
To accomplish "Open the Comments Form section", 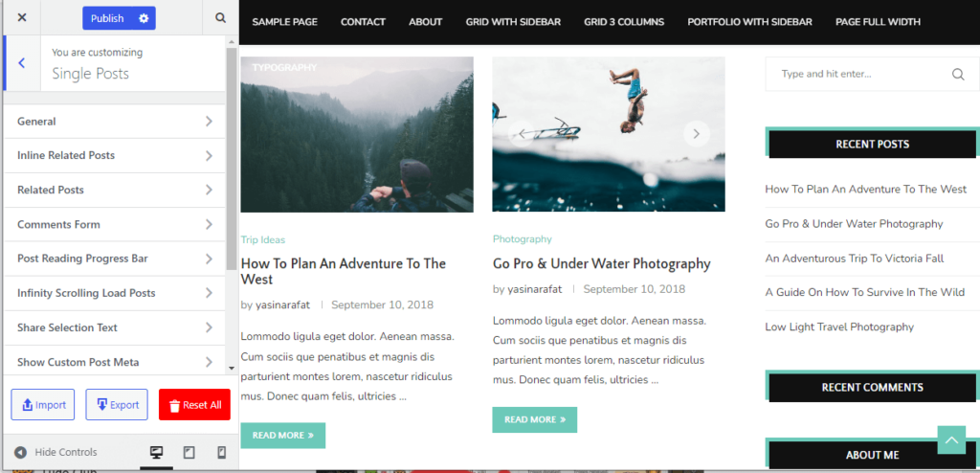I will (115, 225).
